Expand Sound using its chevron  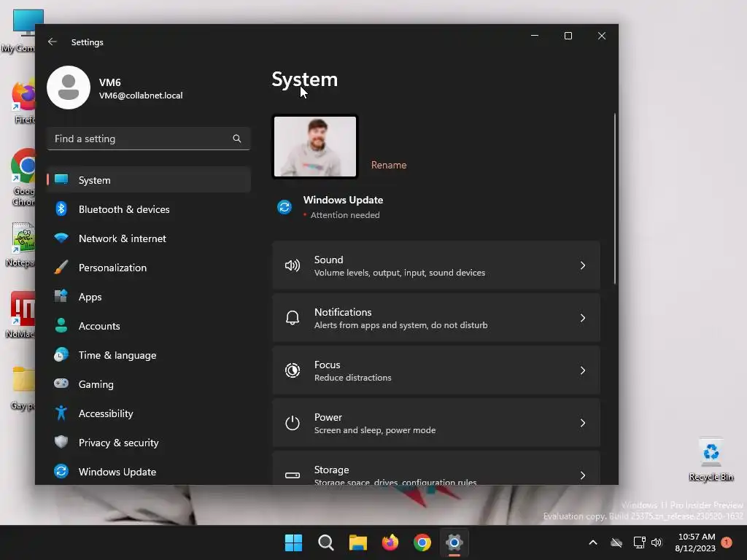(x=582, y=265)
